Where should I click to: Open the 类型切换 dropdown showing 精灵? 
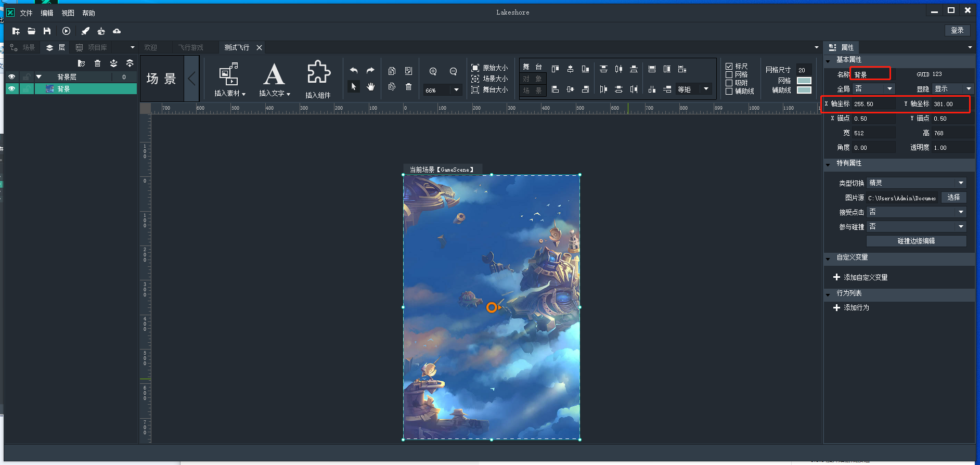[917, 183]
